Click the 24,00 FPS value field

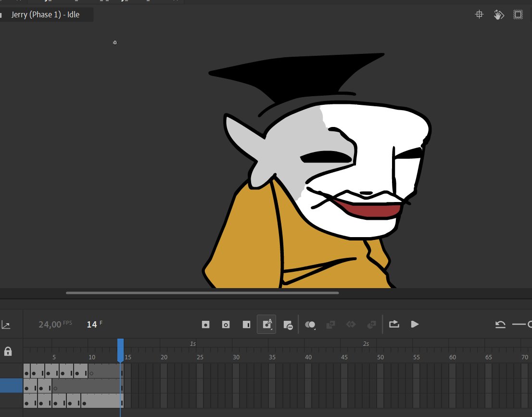[x=55, y=324]
